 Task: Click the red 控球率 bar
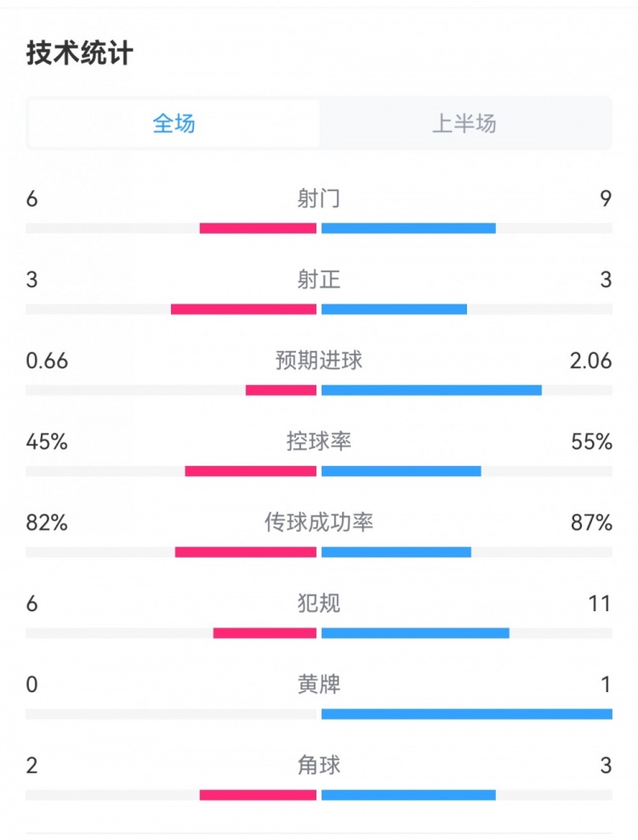point(251,471)
